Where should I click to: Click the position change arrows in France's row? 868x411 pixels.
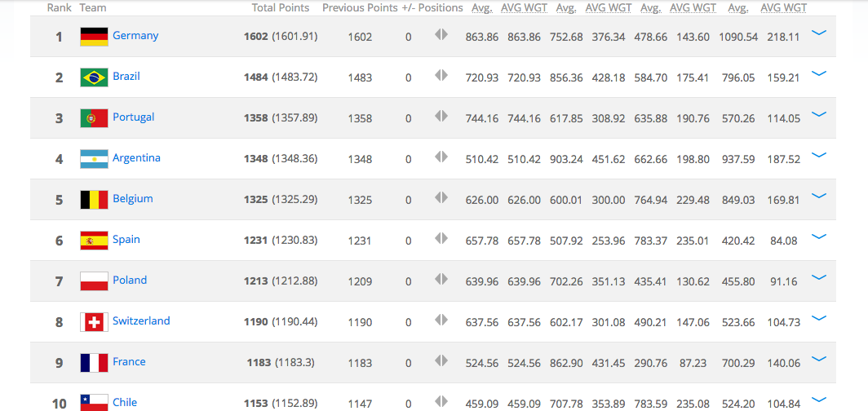tap(441, 360)
